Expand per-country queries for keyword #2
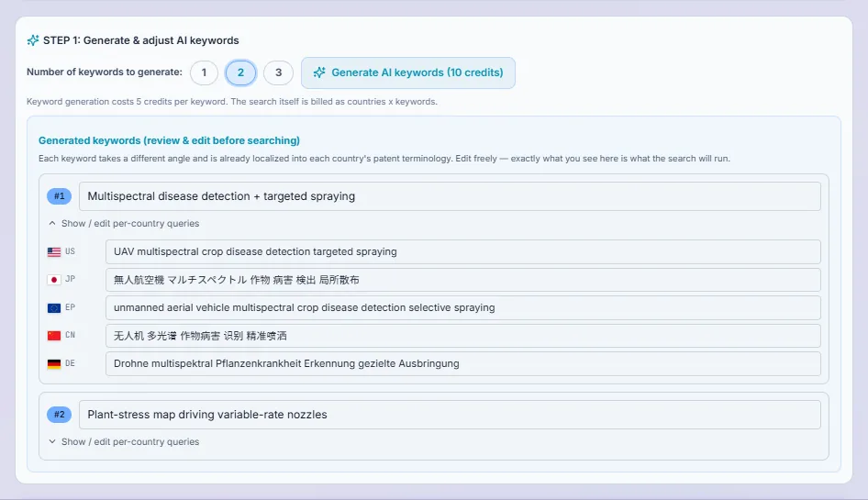Viewport: 868px width, 500px height. tap(124, 441)
